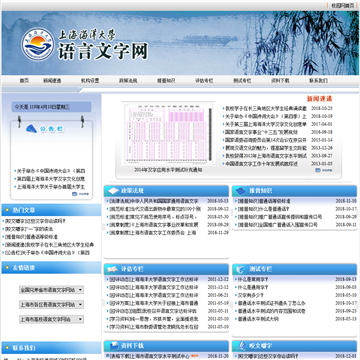Image resolution: width=360 pixels, height=360 pixels.
Task: Open 测试专栏 item 普通话水平测试大纲
Action: pos(258,319)
